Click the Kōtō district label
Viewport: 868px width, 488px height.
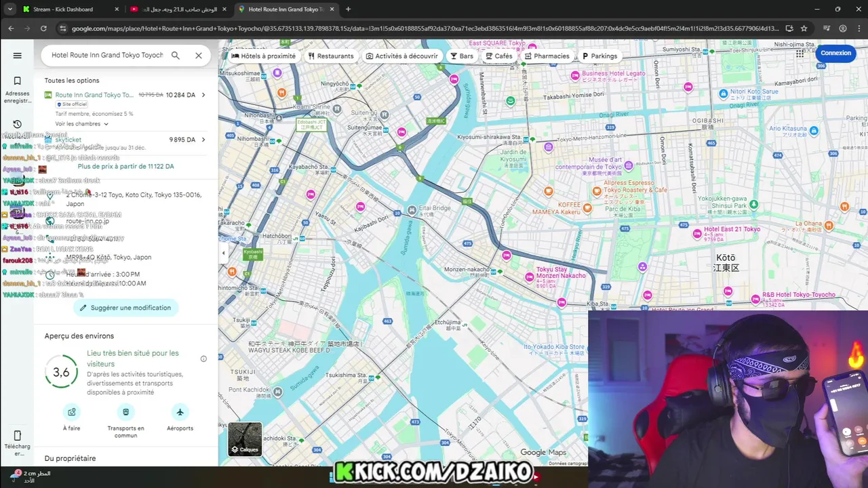(726, 262)
